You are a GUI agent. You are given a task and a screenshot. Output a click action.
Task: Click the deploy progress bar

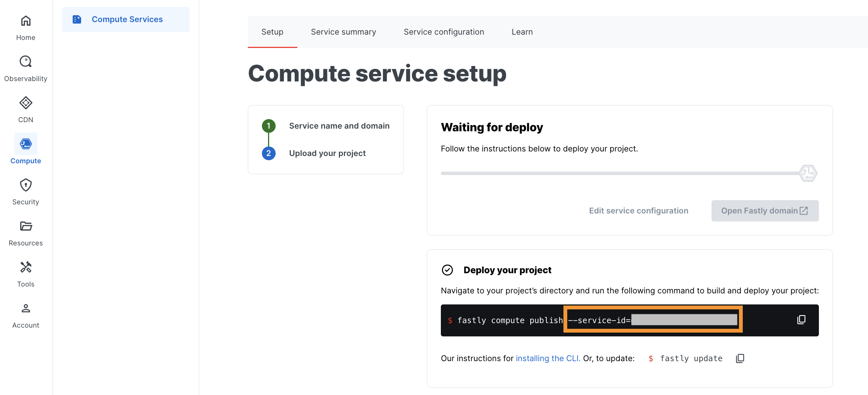621,174
